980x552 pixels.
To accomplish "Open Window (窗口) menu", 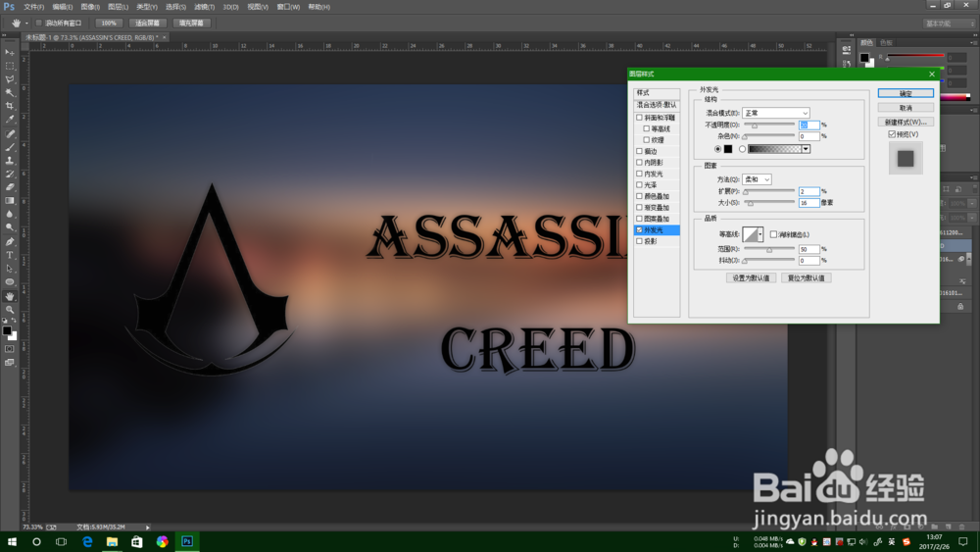I will click(288, 7).
